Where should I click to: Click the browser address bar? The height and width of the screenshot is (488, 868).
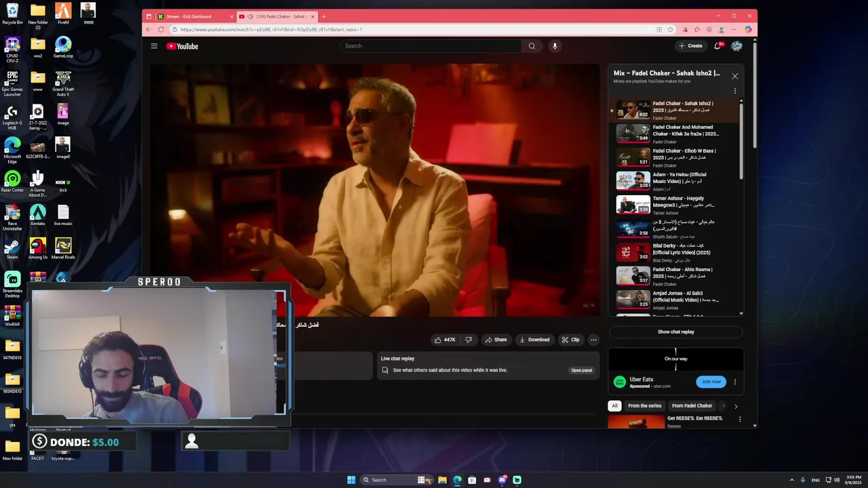(x=414, y=29)
